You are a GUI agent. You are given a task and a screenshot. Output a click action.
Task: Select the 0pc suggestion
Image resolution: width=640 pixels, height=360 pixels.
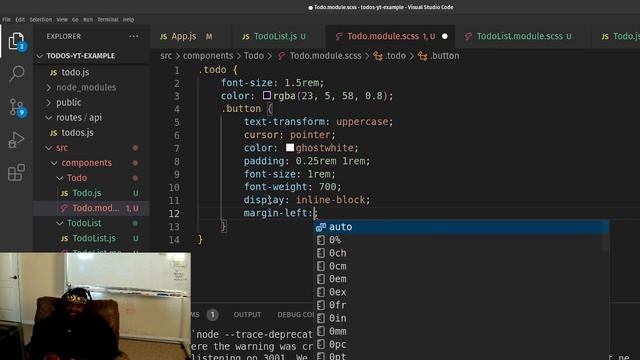[461, 344]
